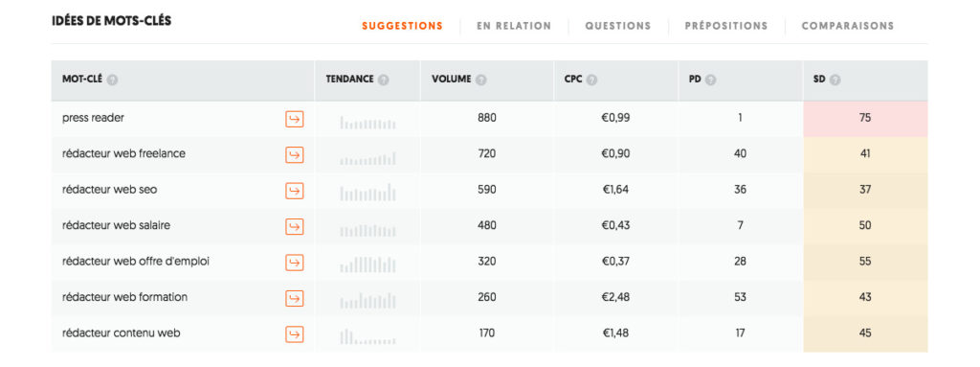Click the press reader trend sparkline

pyautogui.click(x=368, y=123)
